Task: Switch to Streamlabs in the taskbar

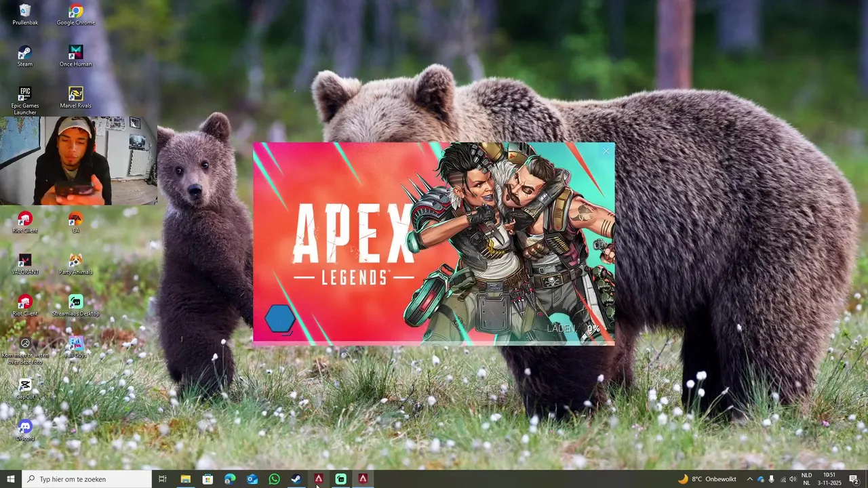Action: (x=341, y=479)
